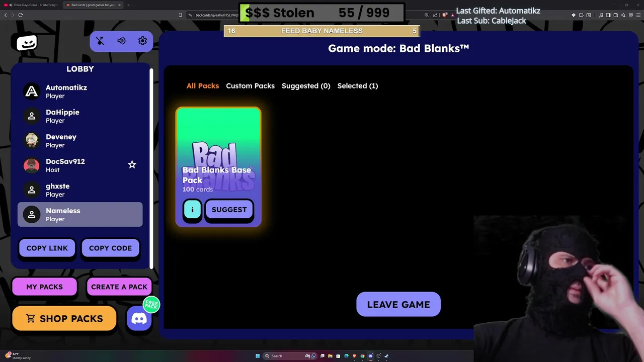Open the Suggested (0) tab
The width and height of the screenshot is (644, 362).
[306, 86]
